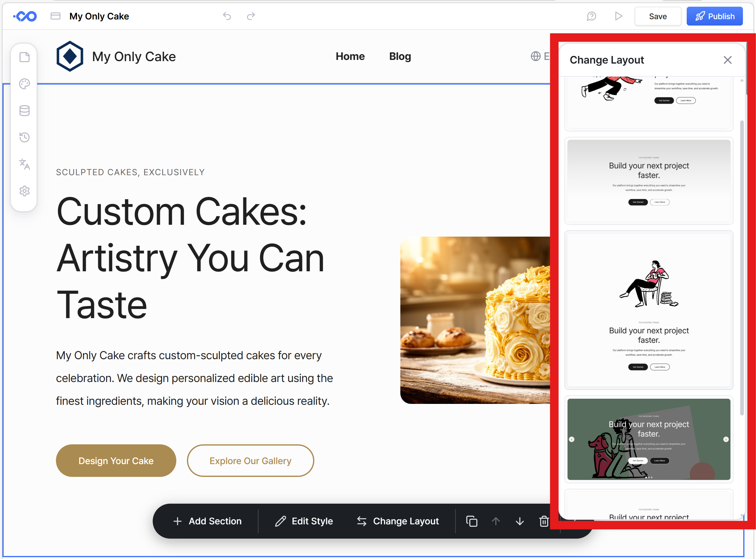Viewport: 756px width, 559px height.
Task: Open the database icon in sidebar
Action: point(24,111)
